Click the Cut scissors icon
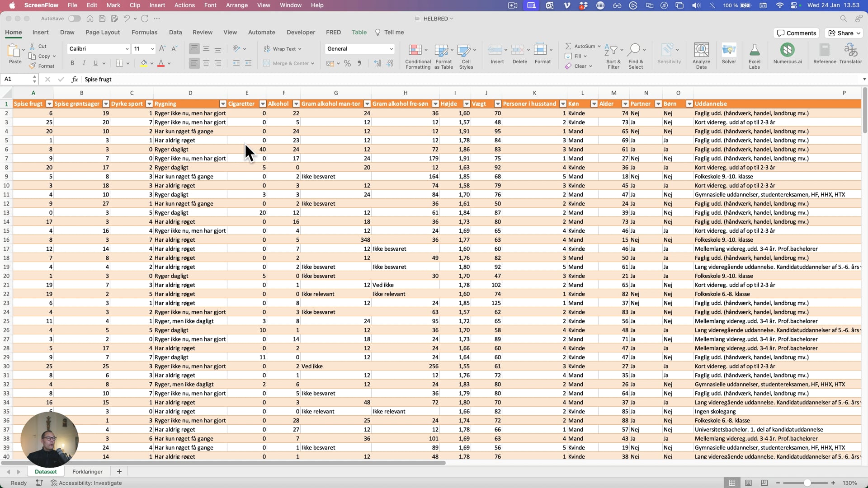 point(32,46)
